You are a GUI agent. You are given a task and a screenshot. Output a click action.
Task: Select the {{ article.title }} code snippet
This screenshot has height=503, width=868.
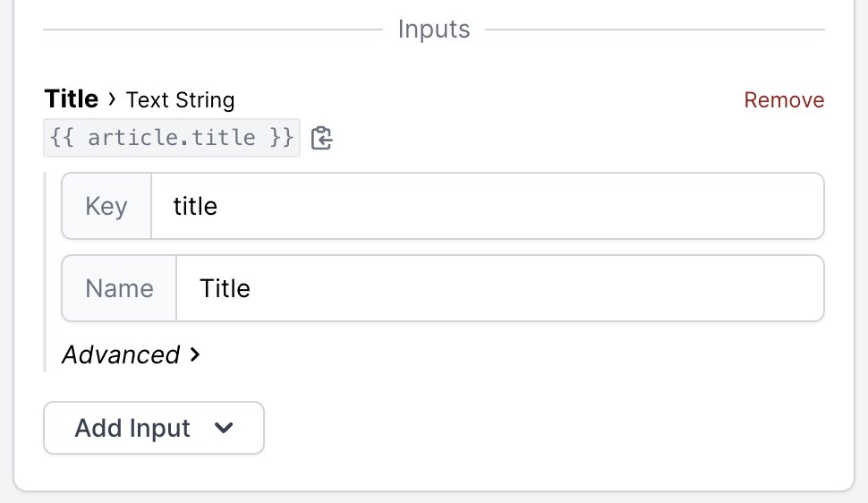172,137
